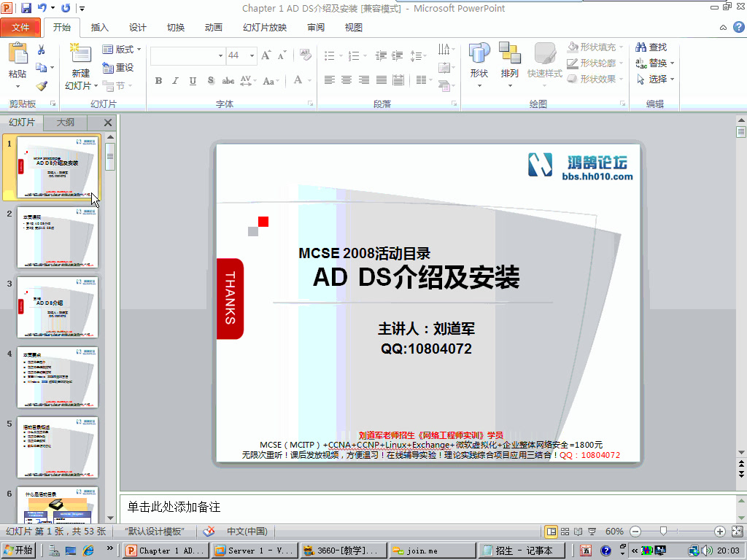Toggle Italic formatting
This screenshot has height=560, width=747.
click(x=175, y=81)
